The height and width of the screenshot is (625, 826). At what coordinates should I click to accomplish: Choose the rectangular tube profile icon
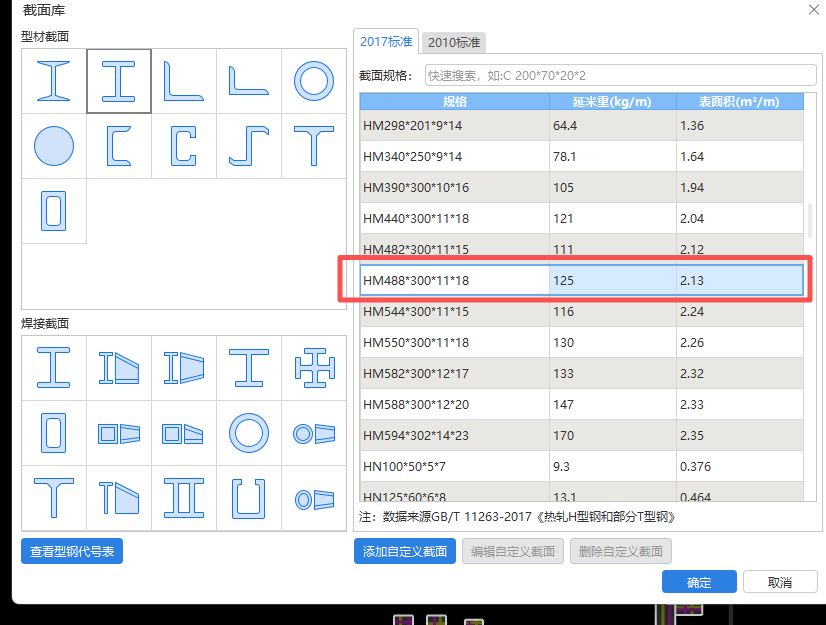pyautogui.click(x=54, y=211)
